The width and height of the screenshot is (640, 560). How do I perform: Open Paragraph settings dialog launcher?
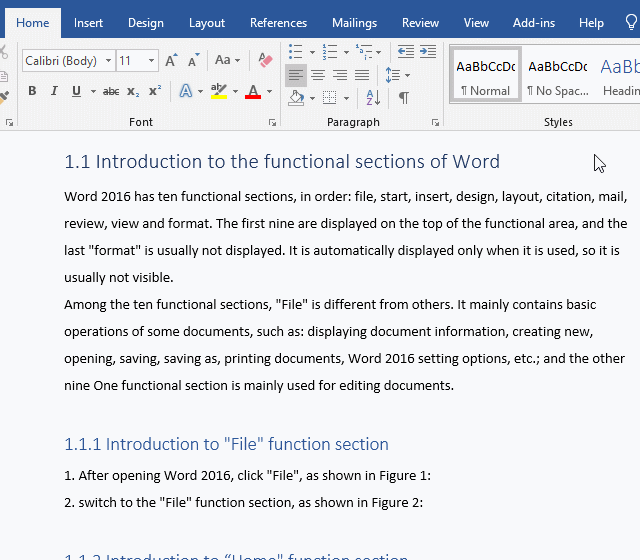[435, 122]
